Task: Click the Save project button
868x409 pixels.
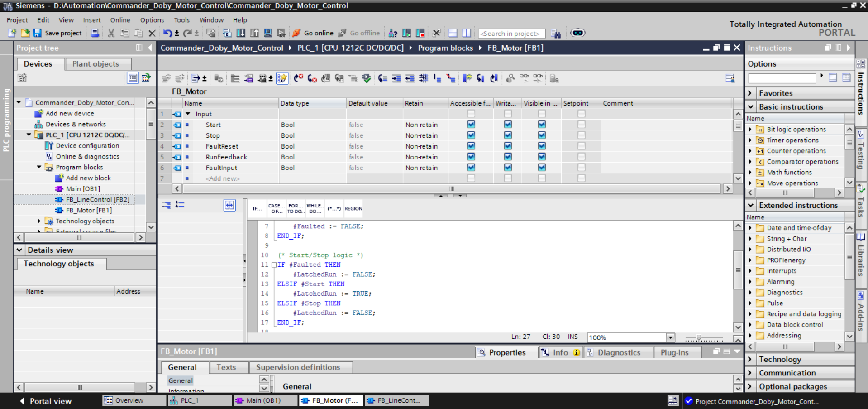Action: 58,33
